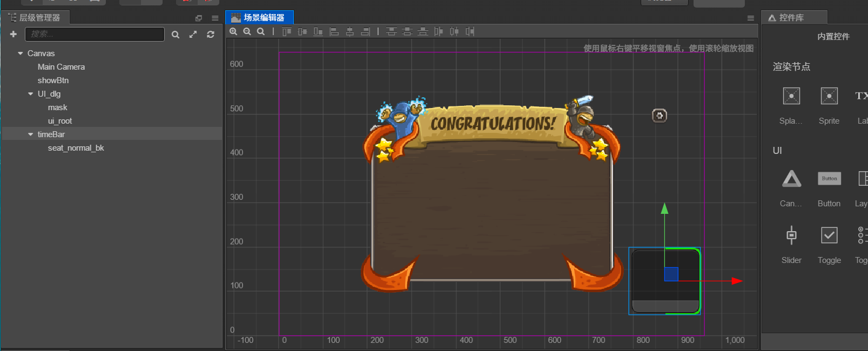Select the ui_root node
The width and height of the screenshot is (868, 351).
59,121
